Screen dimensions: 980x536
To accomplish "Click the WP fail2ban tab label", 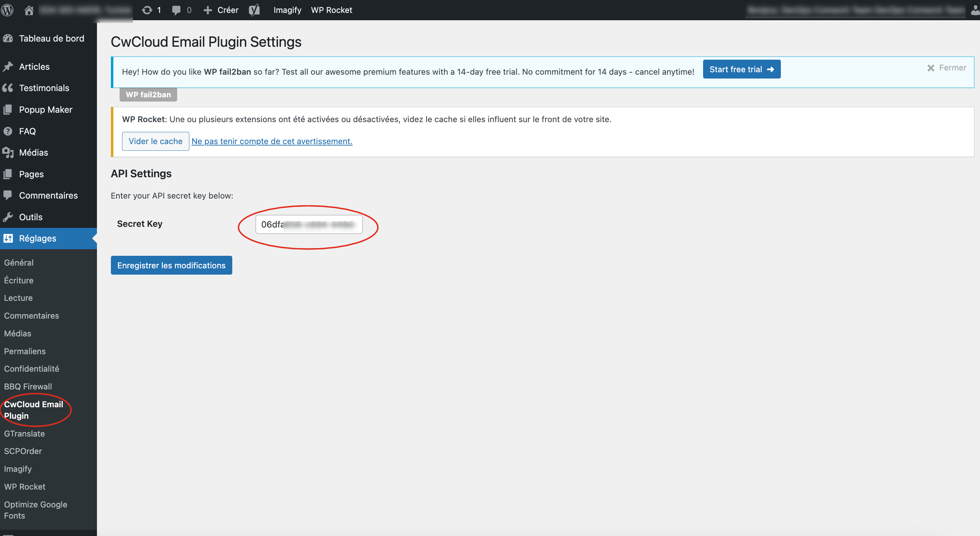I will coord(148,95).
